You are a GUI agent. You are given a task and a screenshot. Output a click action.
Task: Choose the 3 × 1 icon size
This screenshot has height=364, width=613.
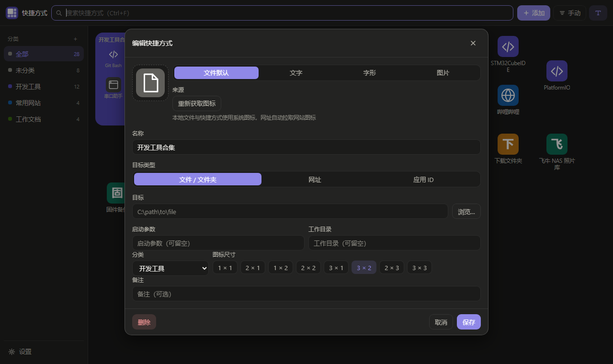click(336, 268)
